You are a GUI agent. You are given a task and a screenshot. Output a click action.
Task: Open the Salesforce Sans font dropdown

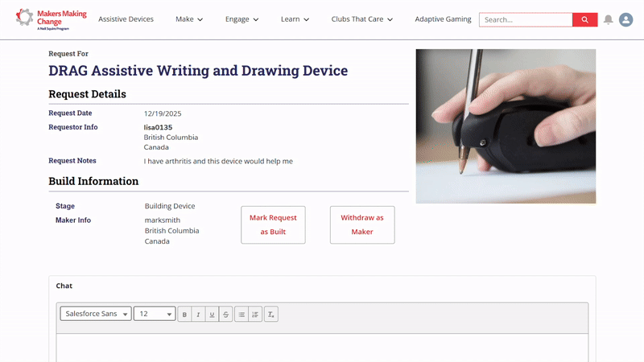coord(96,314)
